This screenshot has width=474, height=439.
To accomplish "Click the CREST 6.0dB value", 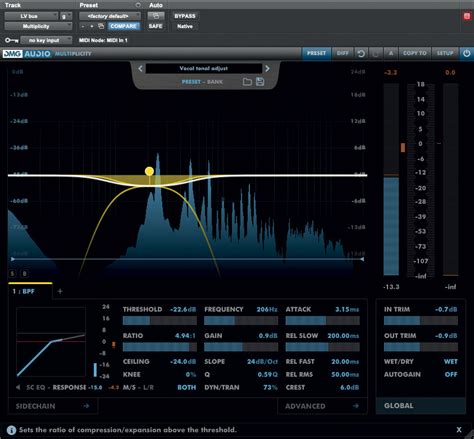I will click(x=349, y=387).
